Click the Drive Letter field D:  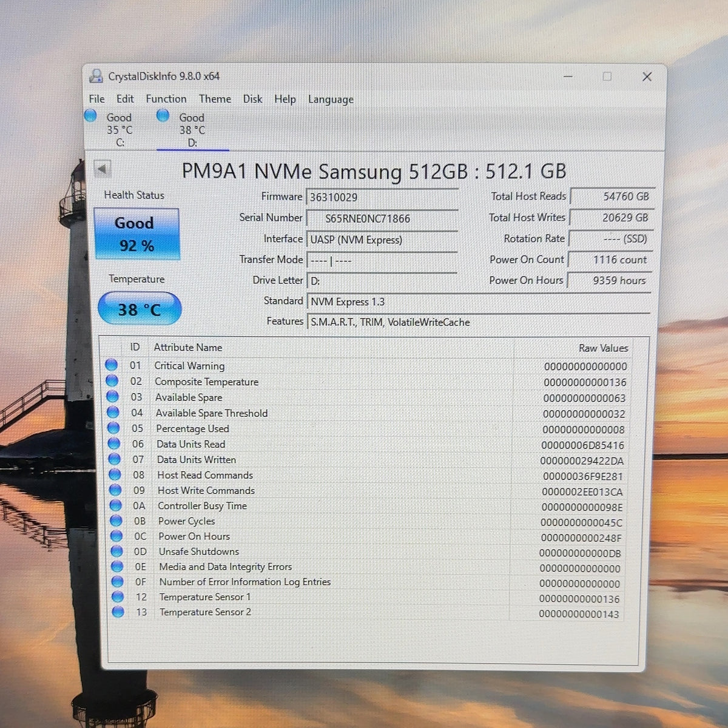coord(382,281)
